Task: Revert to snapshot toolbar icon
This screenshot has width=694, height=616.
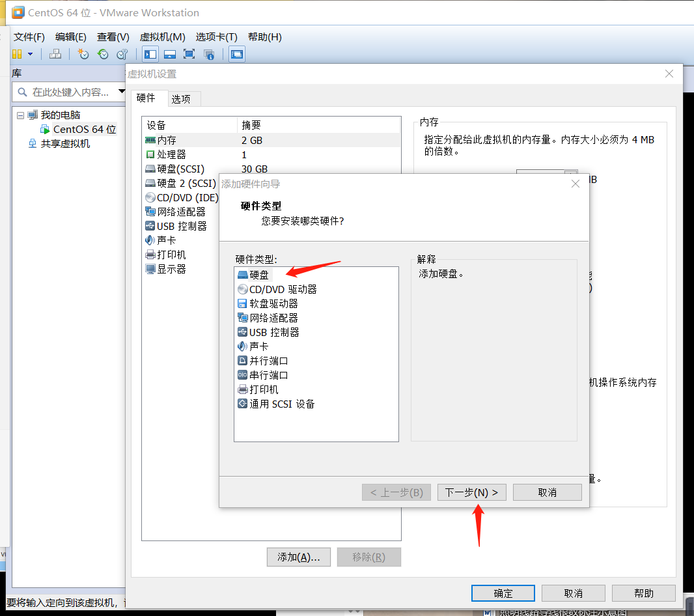Action: [x=103, y=54]
